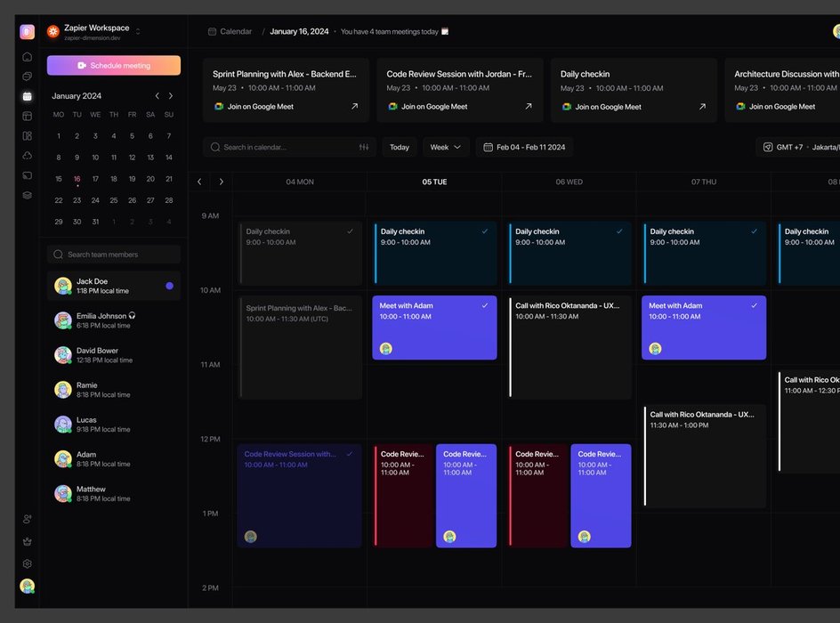
Task: Select the 05 TUE day column header
Action: coord(434,182)
